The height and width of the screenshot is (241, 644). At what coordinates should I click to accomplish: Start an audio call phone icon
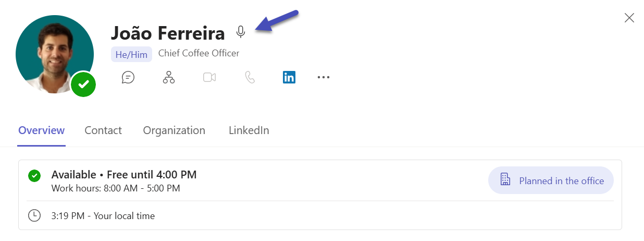pos(250,78)
